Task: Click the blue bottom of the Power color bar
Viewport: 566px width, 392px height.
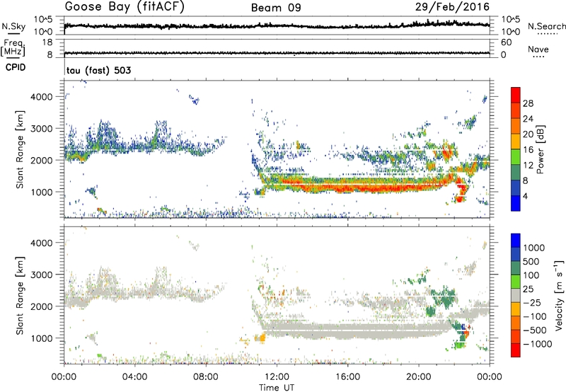Action: pos(516,203)
